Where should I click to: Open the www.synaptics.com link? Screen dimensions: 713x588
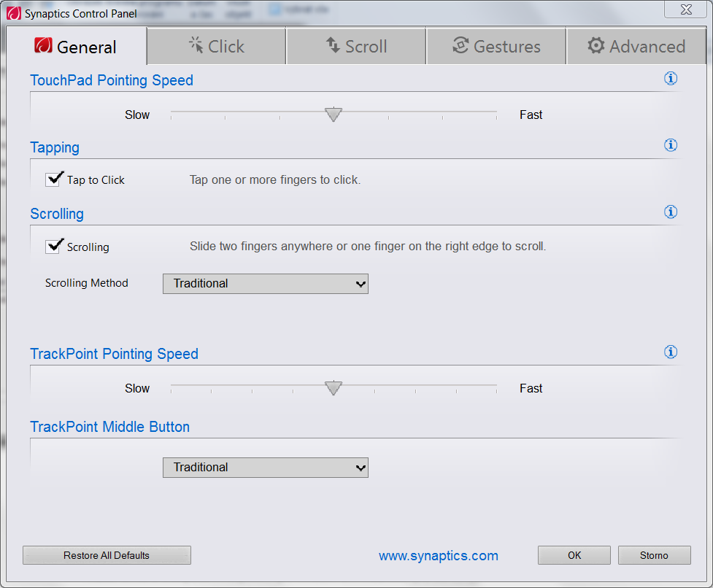click(x=439, y=556)
